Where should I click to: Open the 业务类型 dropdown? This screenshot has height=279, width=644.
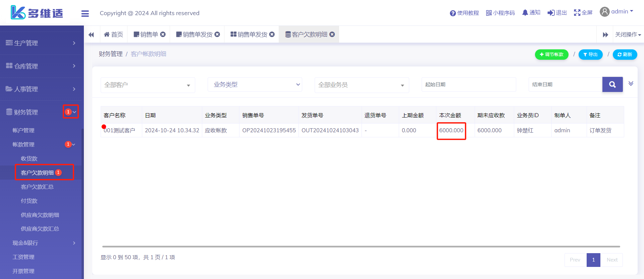(x=255, y=85)
